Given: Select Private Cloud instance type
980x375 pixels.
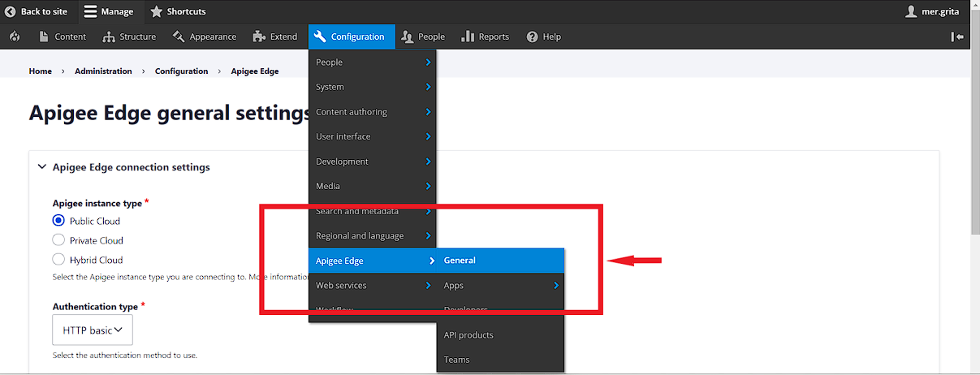Looking at the screenshot, I should pyautogui.click(x=58, y=240).
